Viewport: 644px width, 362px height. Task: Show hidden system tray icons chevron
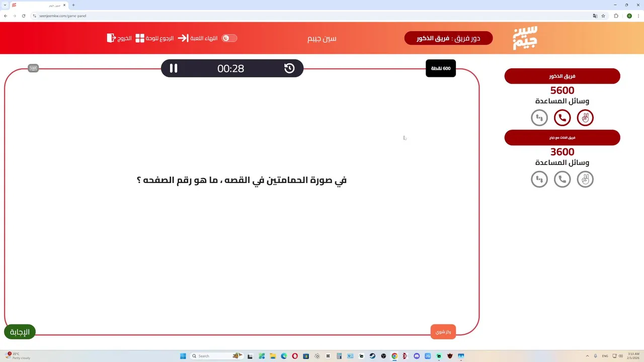(x=587, y=356)
